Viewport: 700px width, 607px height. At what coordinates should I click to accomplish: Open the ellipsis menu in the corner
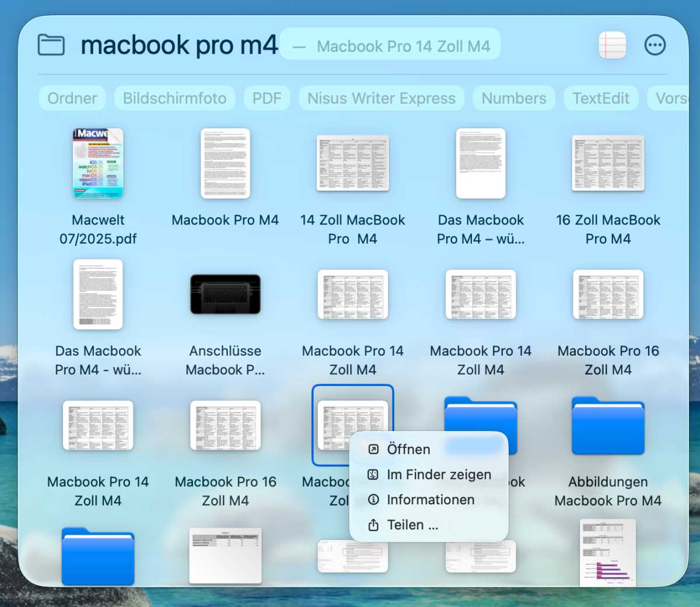pos(654,45)
